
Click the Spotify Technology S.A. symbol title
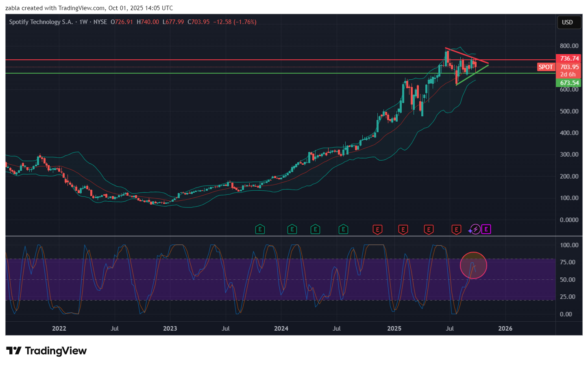click(x=41, y=22)
